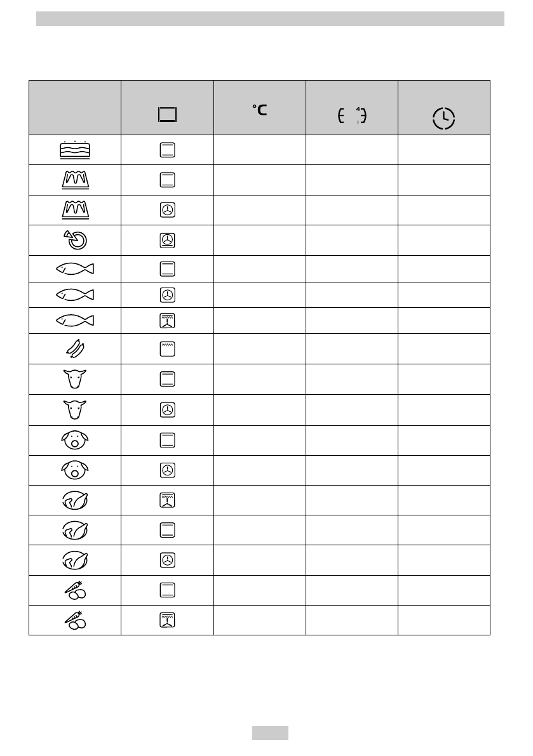Click the clock icon in table header
This screenshot has height=756, width=533.
[443, 119]
